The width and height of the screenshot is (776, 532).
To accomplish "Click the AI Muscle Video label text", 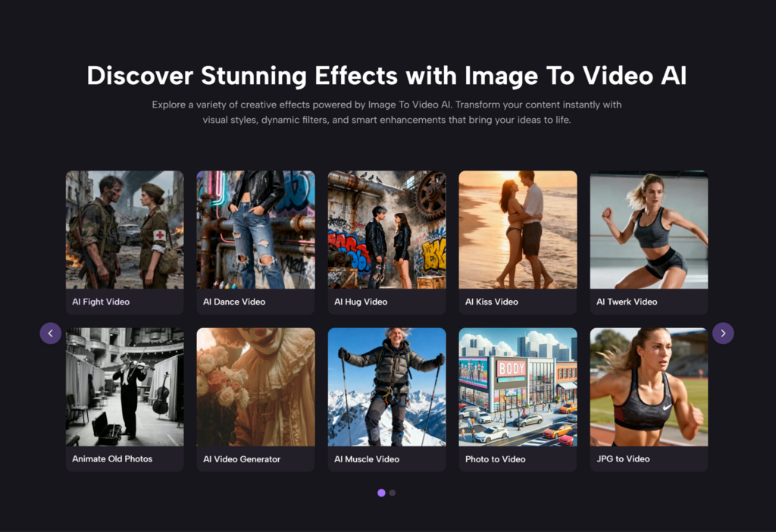I will point(367,459).
